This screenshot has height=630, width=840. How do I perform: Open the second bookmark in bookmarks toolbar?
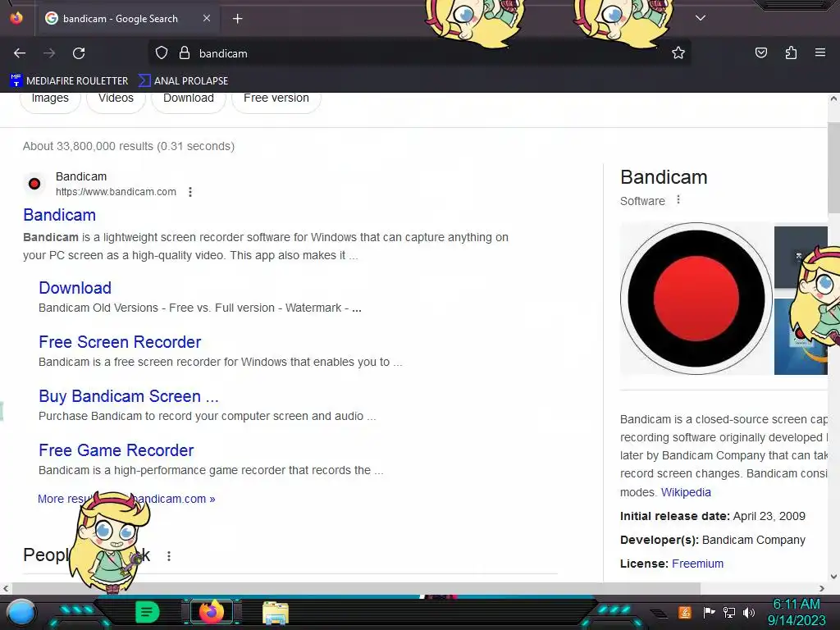coord(183,81)
